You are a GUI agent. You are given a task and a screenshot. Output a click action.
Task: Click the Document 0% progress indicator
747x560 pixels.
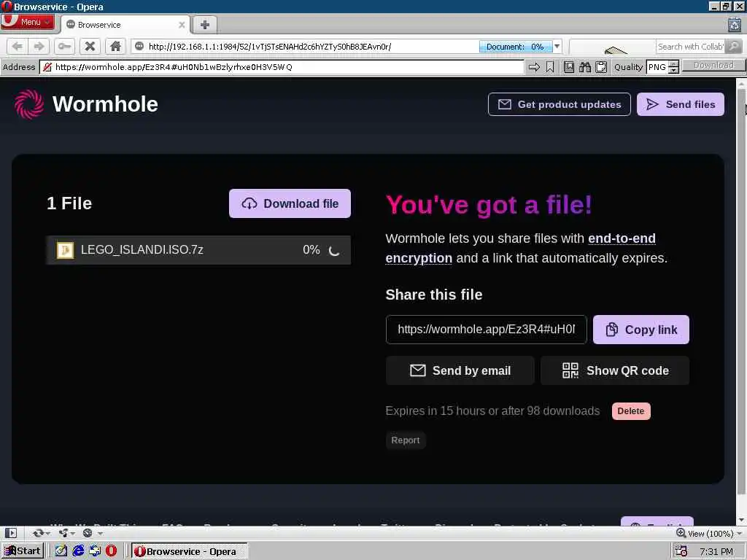pos(516,47)
